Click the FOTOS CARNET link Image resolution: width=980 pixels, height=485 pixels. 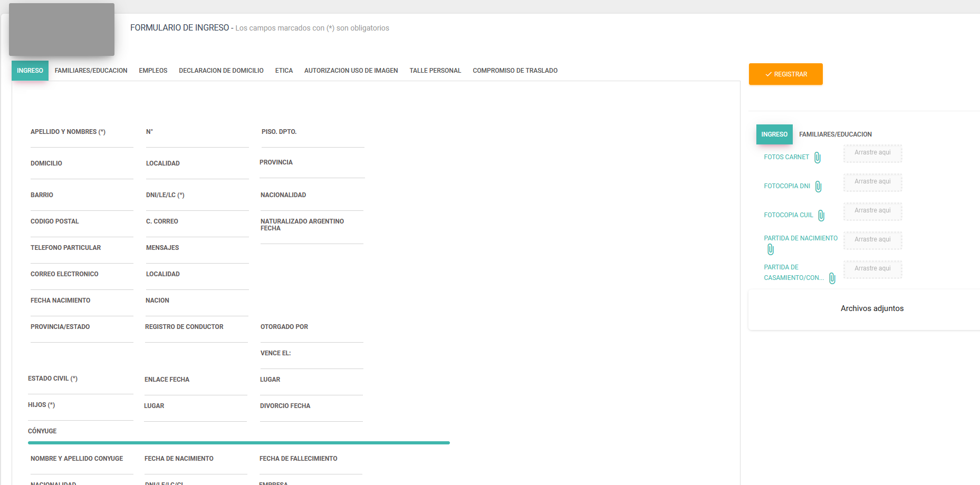786,157
